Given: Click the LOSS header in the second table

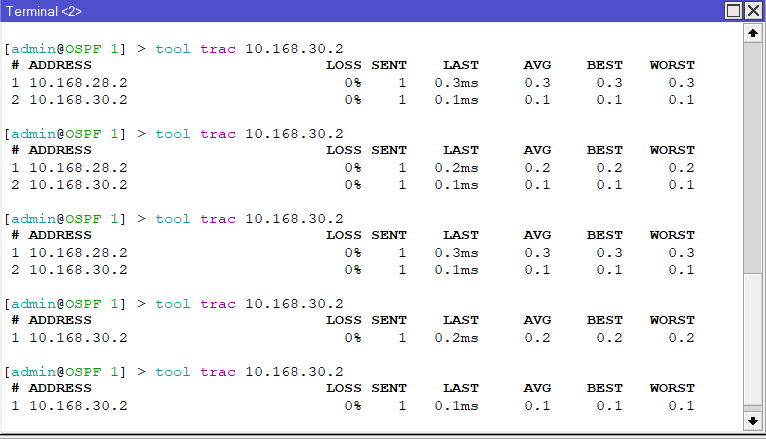Looking at the screenshot, I should pyautogui.click(x=344, y=151).
